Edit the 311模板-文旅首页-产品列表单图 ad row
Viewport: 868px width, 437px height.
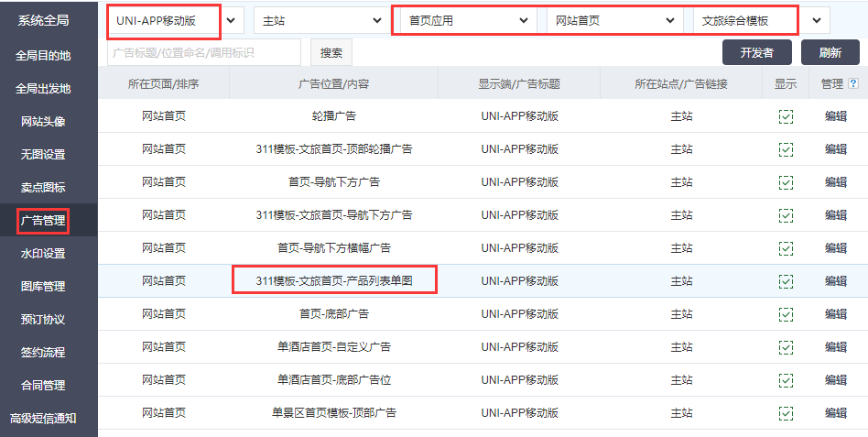(835, 281)
